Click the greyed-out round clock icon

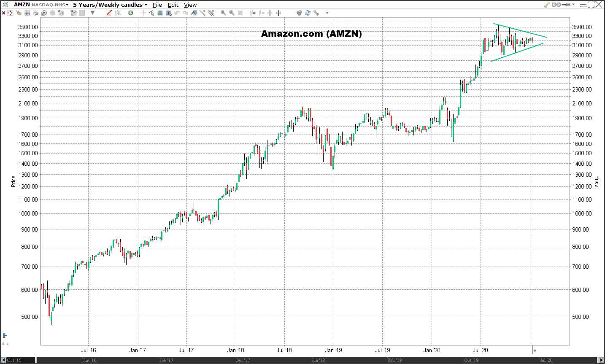click(52, 13)
